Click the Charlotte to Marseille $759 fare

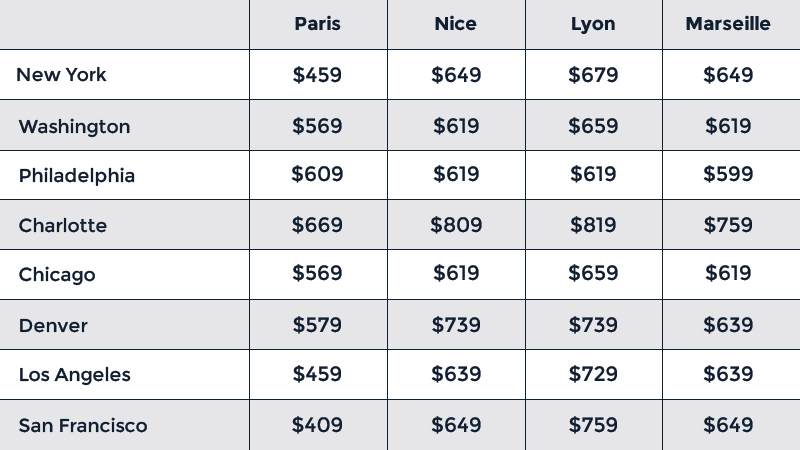(728, 225)
